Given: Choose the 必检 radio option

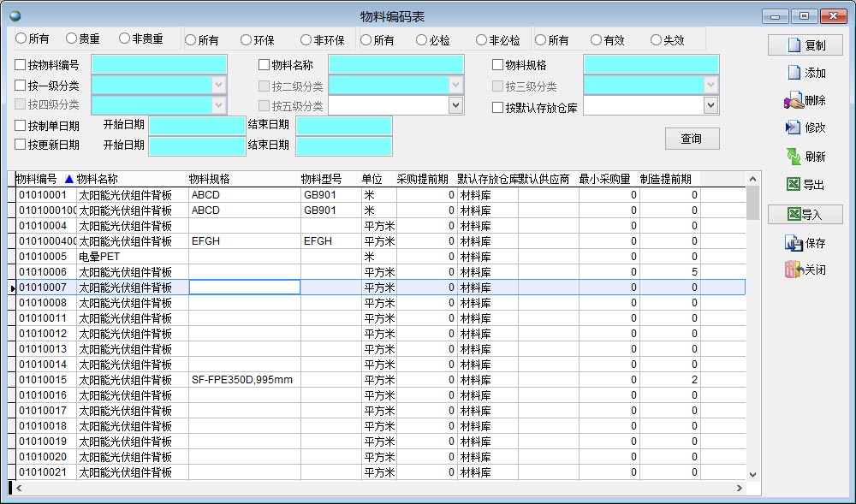Looking at the screenshot, I should (421, 40).
